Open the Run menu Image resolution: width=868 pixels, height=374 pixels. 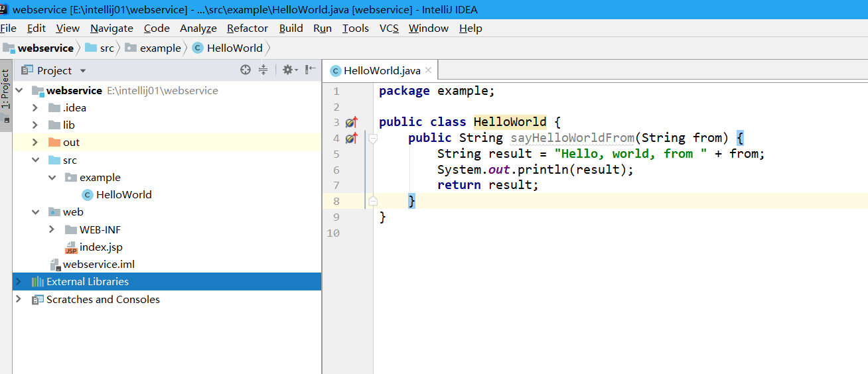click(323, 29)
